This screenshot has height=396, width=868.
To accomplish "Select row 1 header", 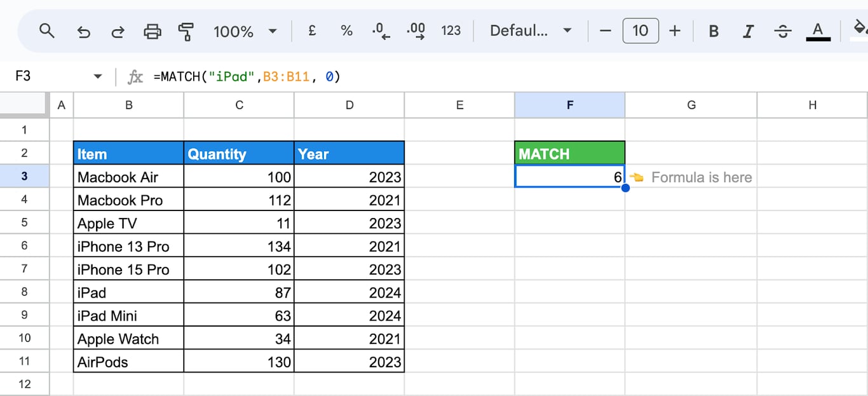I will click(x=24, y=130).
